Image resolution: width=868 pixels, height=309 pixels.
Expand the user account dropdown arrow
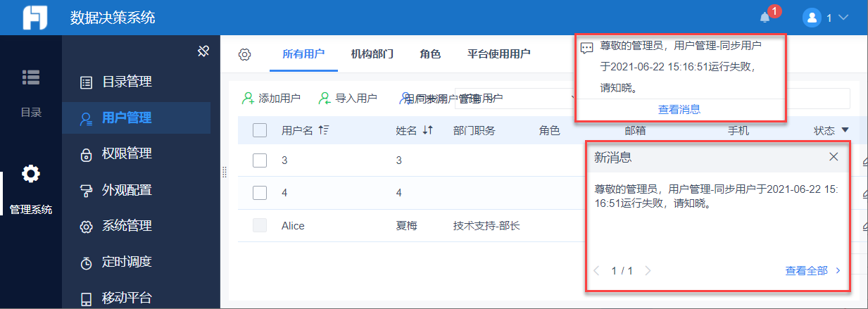[x=843, y=18]
